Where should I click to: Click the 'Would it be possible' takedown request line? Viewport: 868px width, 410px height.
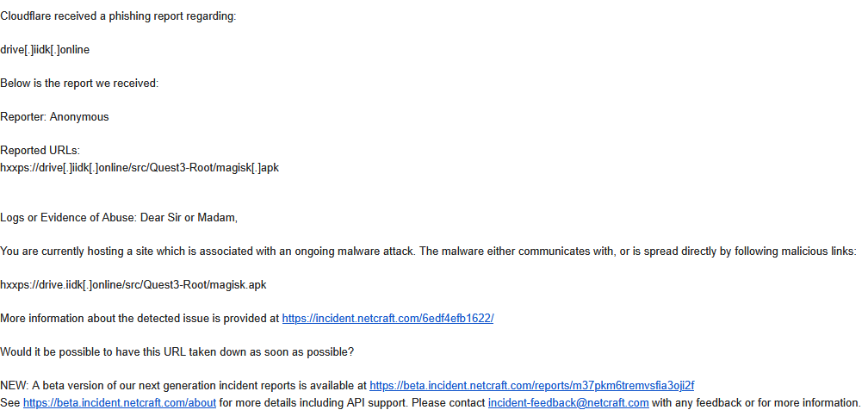177,351
